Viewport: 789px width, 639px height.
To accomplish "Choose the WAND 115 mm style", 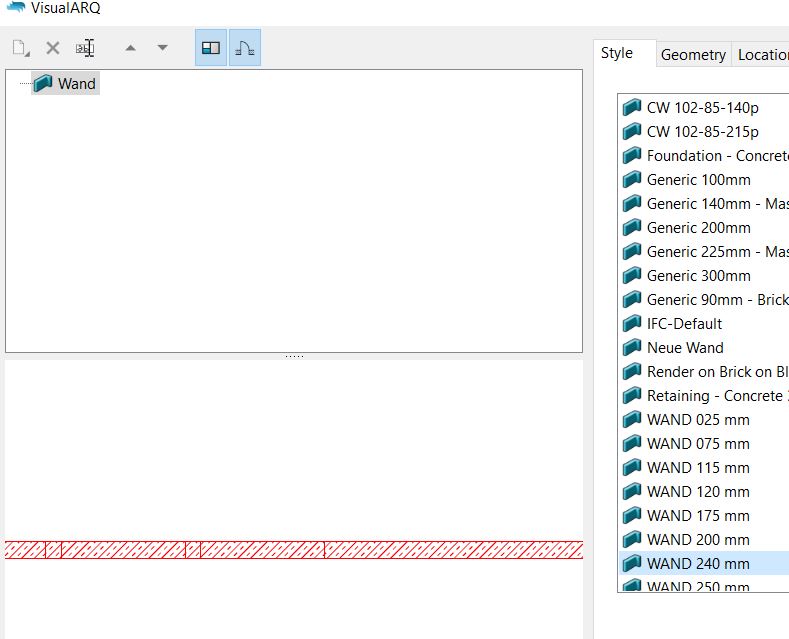I will (704, 468).
